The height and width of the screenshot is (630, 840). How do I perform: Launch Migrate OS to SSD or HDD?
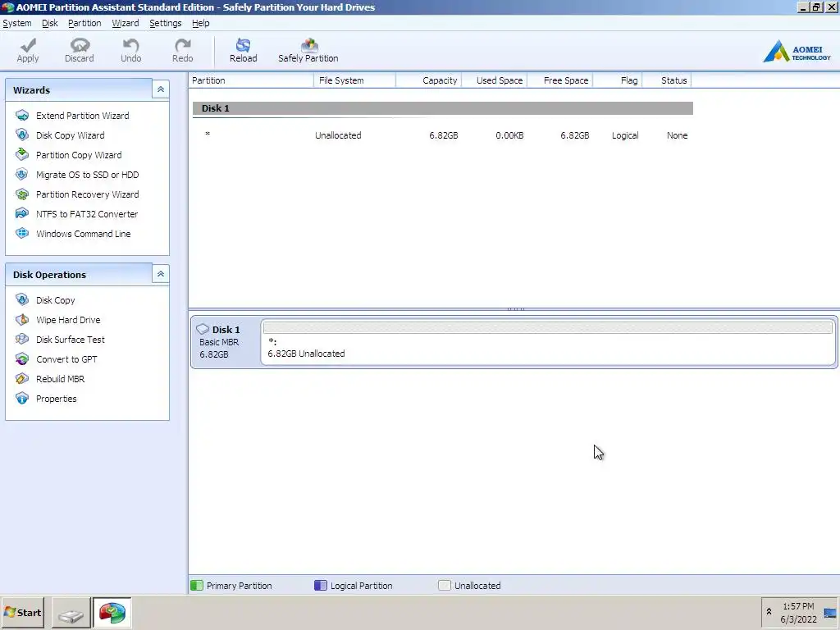pyautogui.click(x=87, y=175)
